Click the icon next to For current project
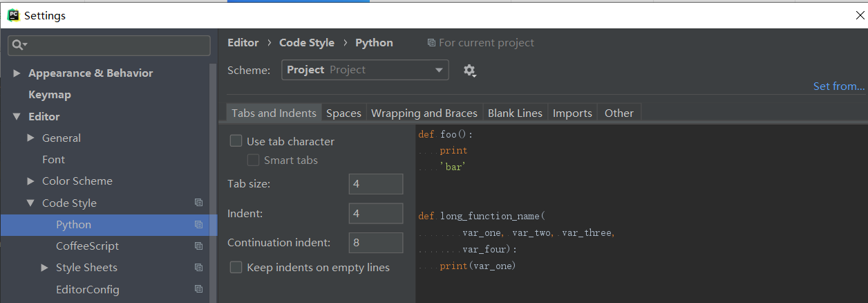The height and width of the screenshot is (303, 868). point(432,43)
